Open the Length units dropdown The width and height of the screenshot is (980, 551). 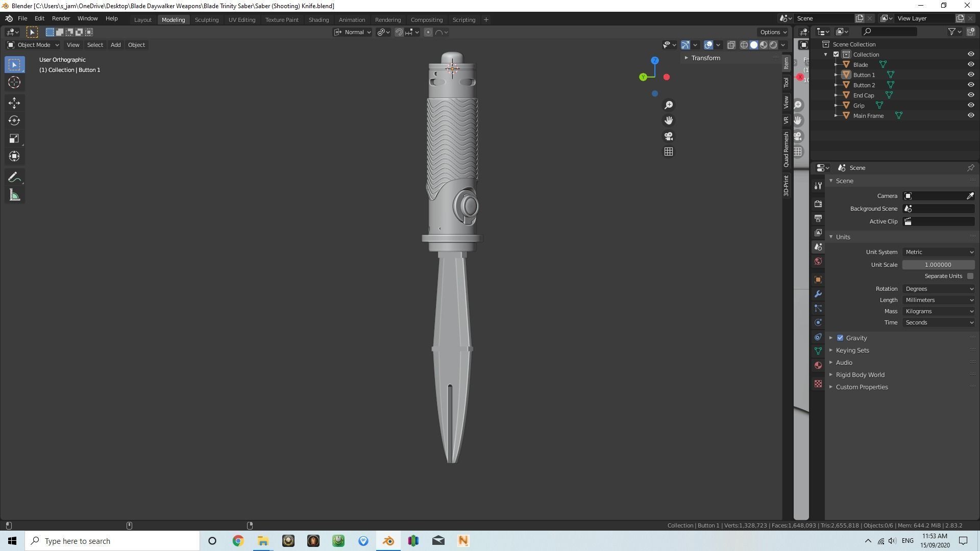[x=939, y=300]
